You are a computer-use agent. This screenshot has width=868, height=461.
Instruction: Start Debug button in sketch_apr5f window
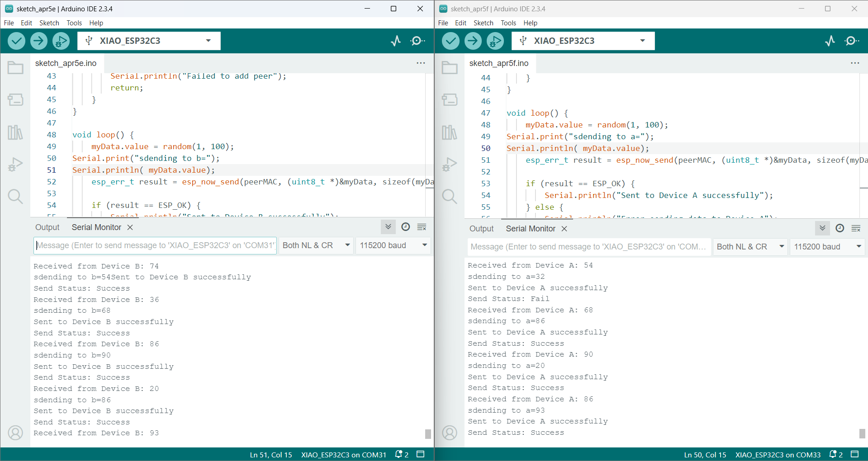click(495, 41)
